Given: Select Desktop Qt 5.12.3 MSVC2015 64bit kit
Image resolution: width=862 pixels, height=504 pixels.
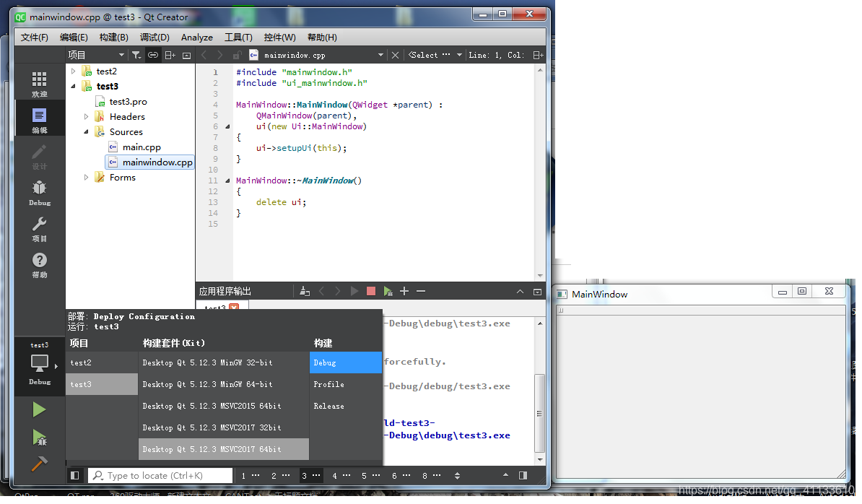Looking at the screenshot, I should tap(223, 407).
